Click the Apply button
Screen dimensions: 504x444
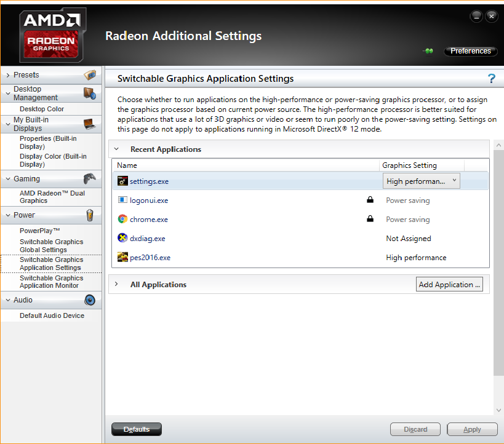[472, 429]
